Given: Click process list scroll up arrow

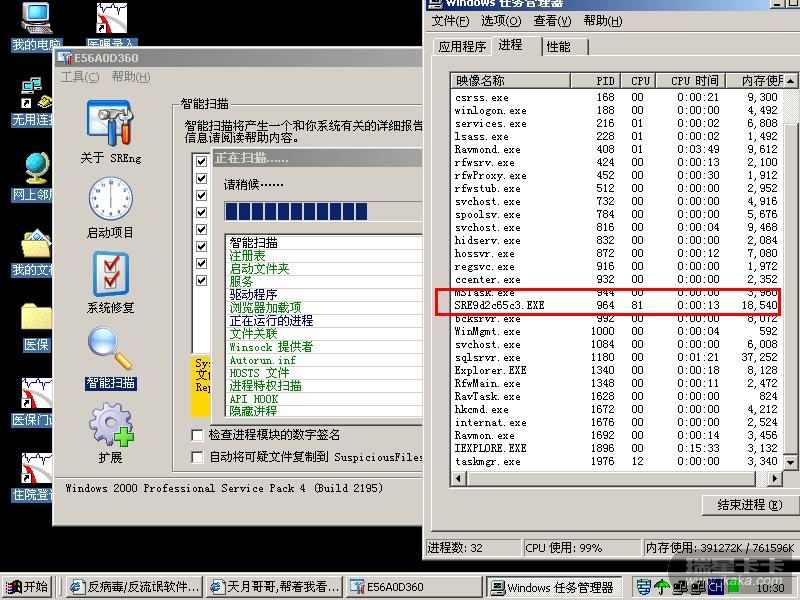Looking at the screenshot, I should (790, 81).
